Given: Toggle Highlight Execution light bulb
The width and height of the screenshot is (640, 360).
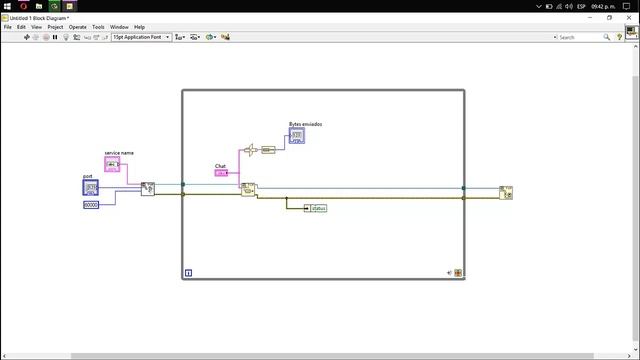Looking at the screenshot, I should tap(66, 37).
